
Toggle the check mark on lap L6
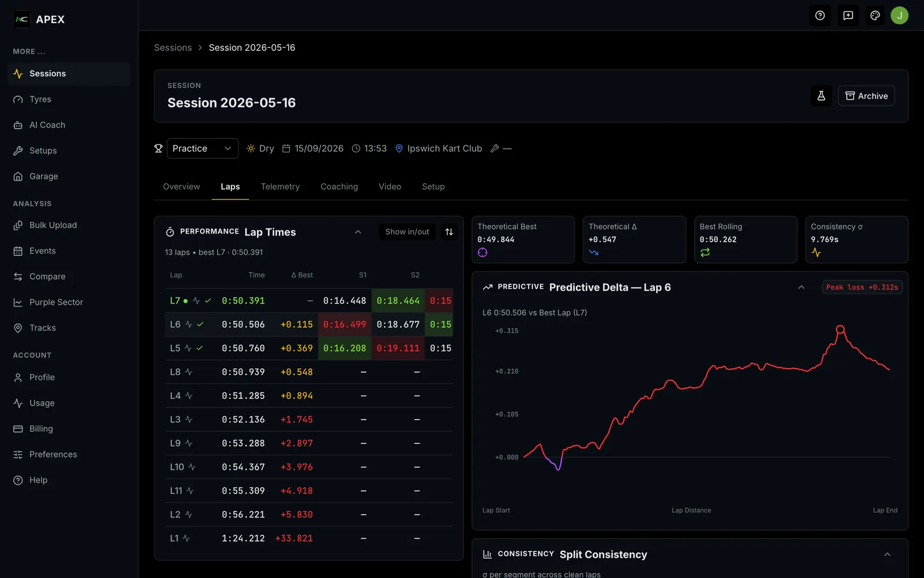(200, 324)
